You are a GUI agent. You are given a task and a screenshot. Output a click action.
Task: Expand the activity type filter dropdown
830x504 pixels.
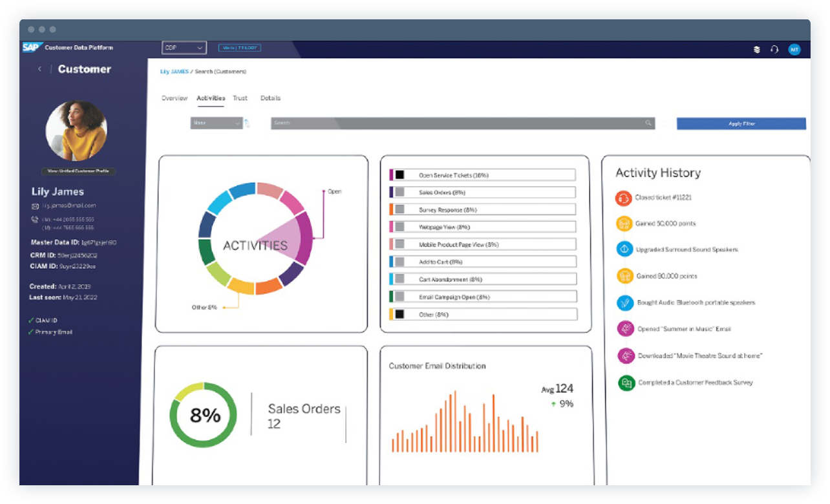217,123
